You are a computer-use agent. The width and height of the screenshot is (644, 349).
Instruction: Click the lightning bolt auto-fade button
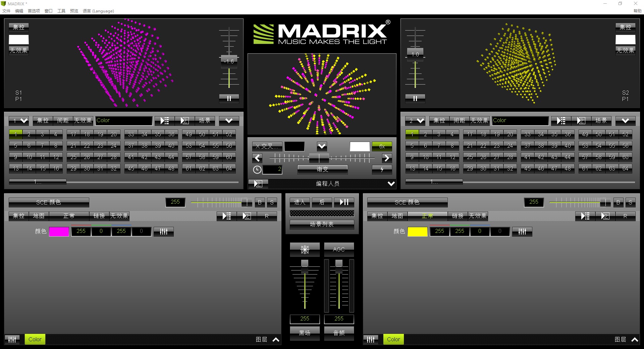tap(382, 169)
